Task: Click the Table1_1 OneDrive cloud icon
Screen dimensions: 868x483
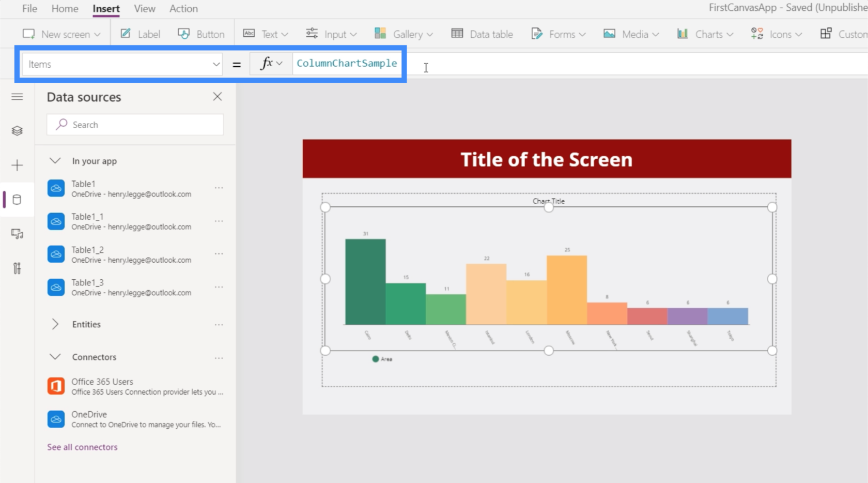Action: click(x=56, y=221)
